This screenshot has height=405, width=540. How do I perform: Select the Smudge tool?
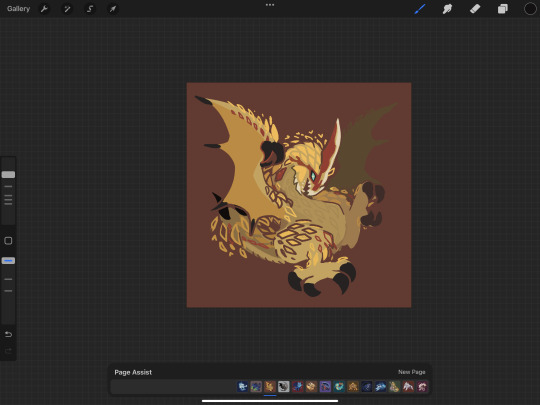tap(447, 9)
